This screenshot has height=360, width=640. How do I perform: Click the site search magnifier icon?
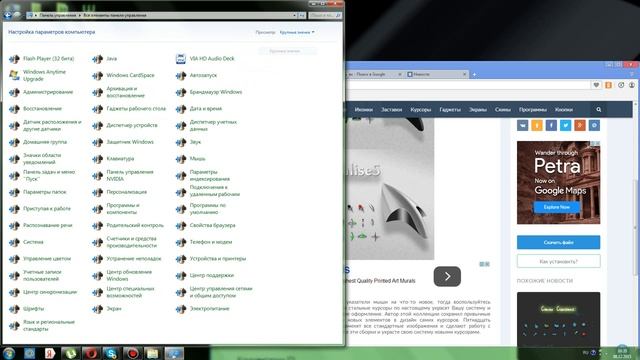click(x=599, y=110)
